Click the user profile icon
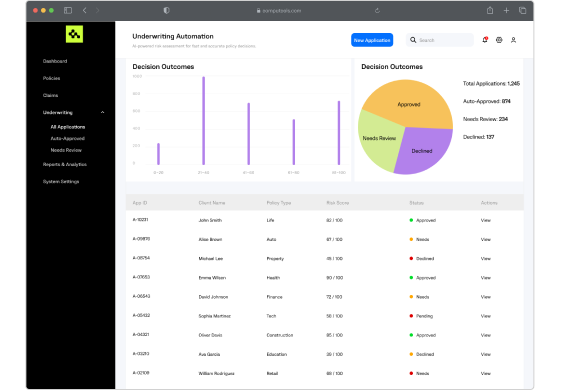The height and width of the screenshot is (390, 561). (x=513, y=40)
